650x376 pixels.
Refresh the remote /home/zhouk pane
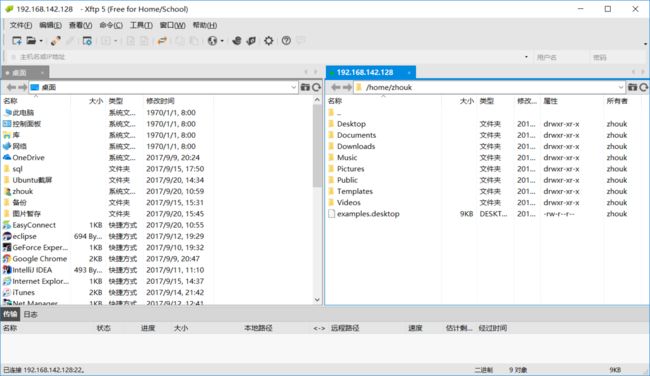(643, 87)
